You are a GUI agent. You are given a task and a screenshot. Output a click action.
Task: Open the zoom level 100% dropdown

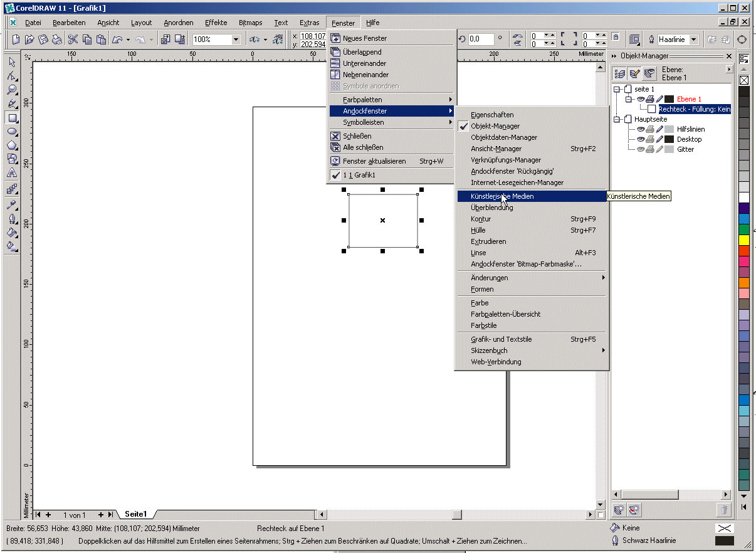(236, 39)
